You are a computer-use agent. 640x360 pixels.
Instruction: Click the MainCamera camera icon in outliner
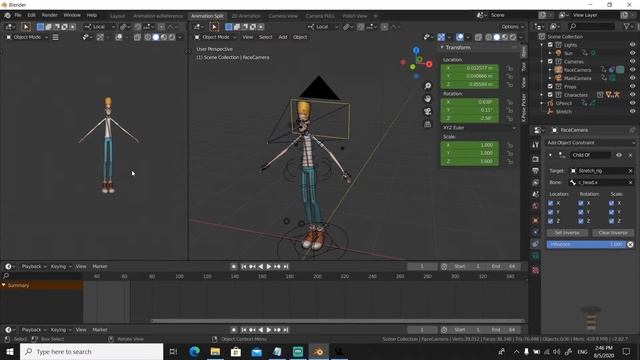pos(558,78)
